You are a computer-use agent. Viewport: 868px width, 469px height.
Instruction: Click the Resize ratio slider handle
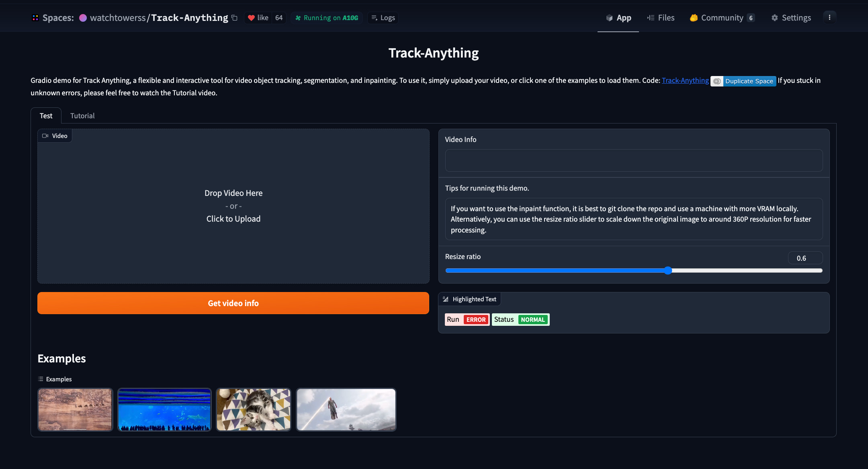pyautogui.click(x=668, y=271)
